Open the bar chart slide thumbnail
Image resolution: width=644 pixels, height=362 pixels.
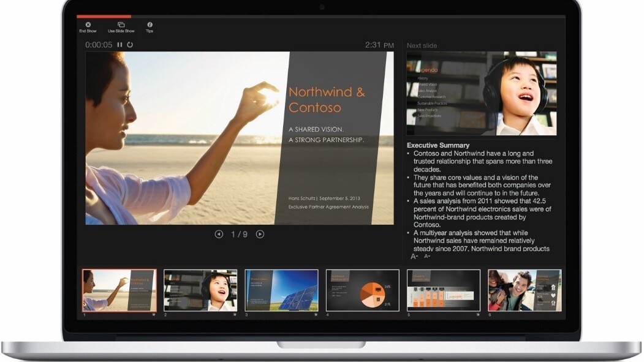pyautogui.click(x=444, y=290)
